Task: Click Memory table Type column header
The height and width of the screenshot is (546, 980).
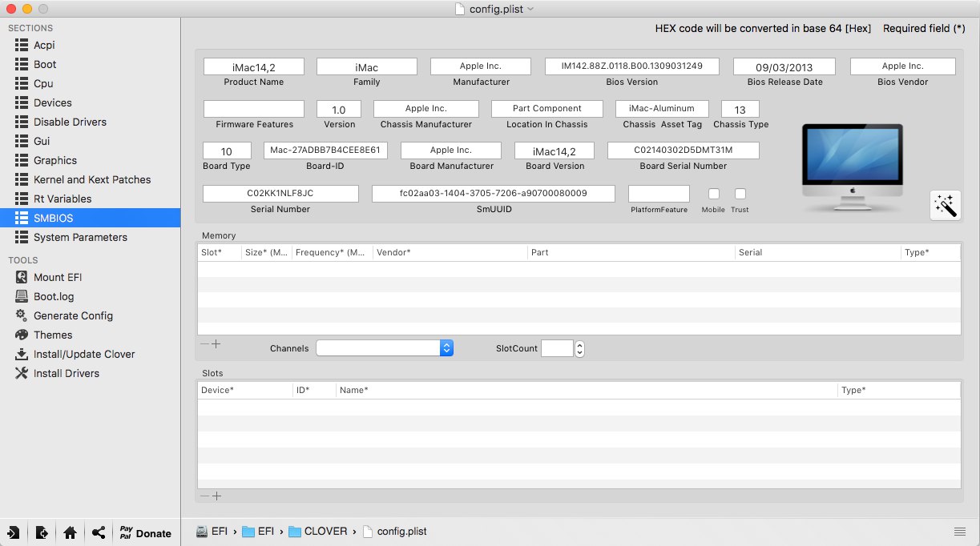Action: (931, 252)
